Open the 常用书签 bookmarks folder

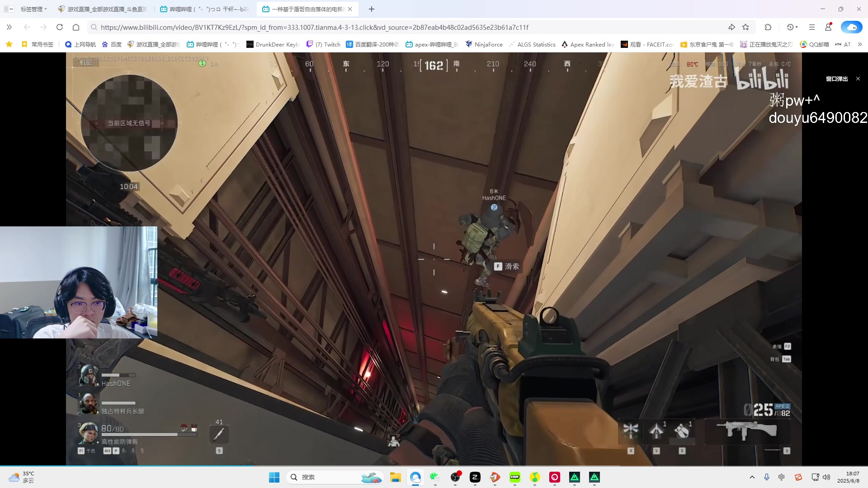[38, 44]
